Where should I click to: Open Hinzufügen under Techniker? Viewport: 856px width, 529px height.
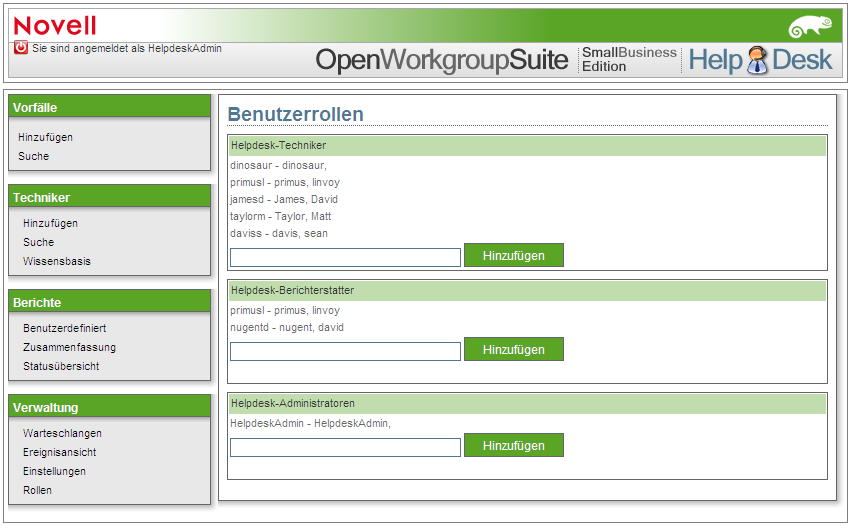pyautogui.click(x=50, y=223)
